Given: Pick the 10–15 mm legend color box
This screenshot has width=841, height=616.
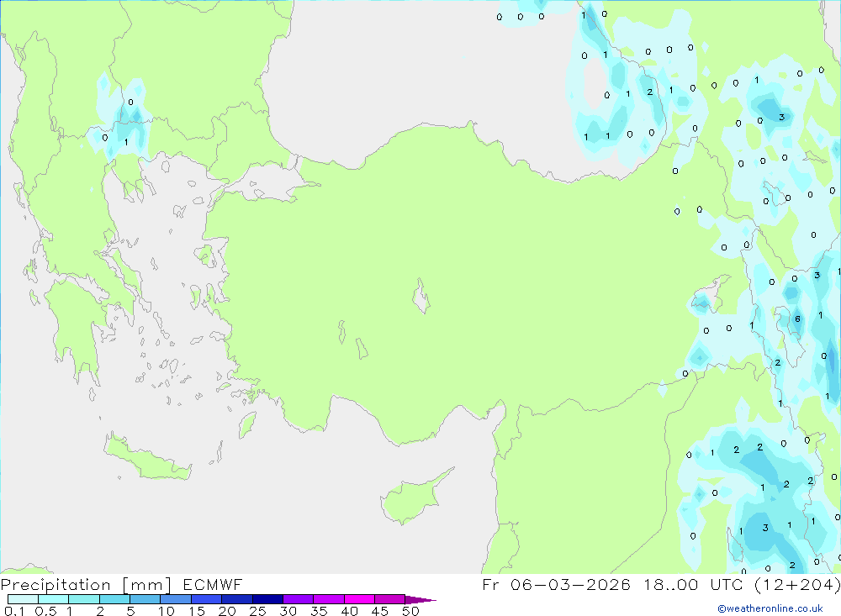Looking at the screenshot, I should pos(176,599).
